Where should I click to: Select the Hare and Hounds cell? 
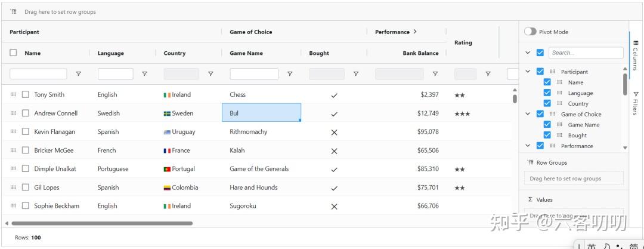pyautogui.click(x=261, y=187)
